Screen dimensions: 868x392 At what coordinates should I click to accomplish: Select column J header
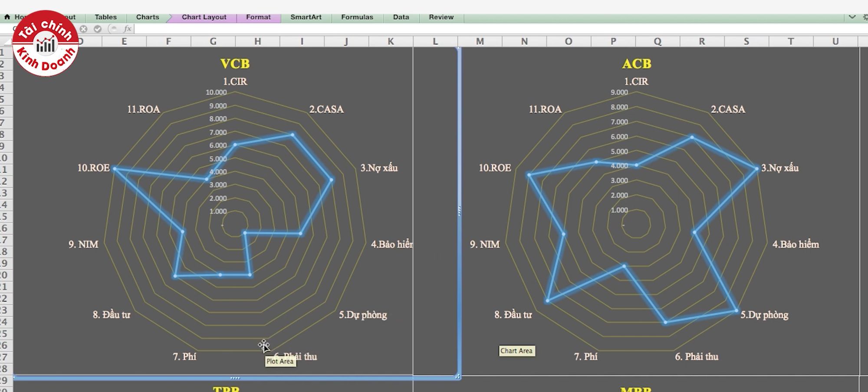pos(346,41)
